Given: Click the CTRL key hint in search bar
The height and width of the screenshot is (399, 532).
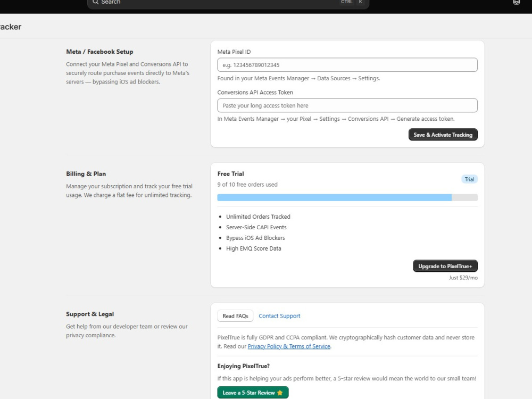Looking at the screenshot, I should (x=347, y=2).
